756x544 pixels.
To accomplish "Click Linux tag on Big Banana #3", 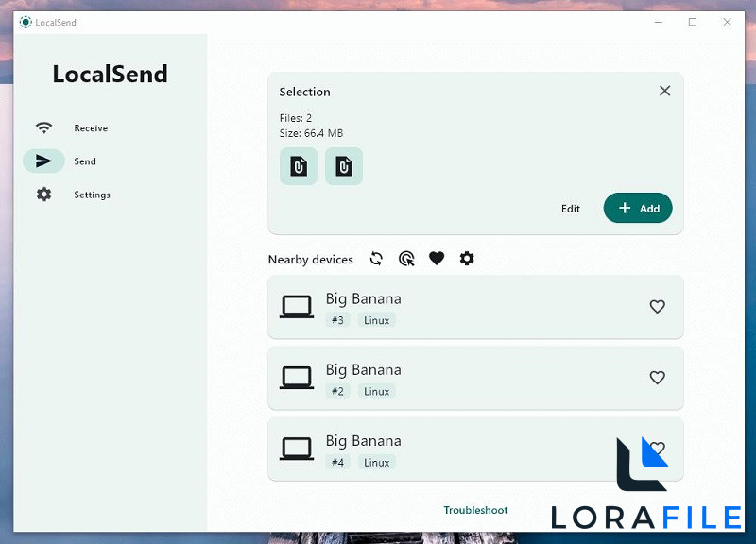I will (x=376, y=320).
